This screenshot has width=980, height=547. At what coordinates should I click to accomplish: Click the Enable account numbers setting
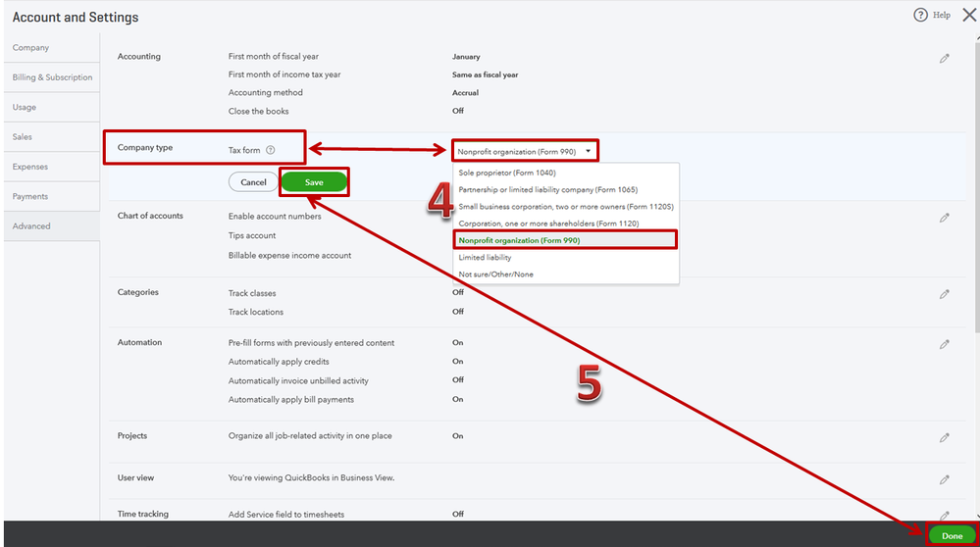click(x=275, y=216)
